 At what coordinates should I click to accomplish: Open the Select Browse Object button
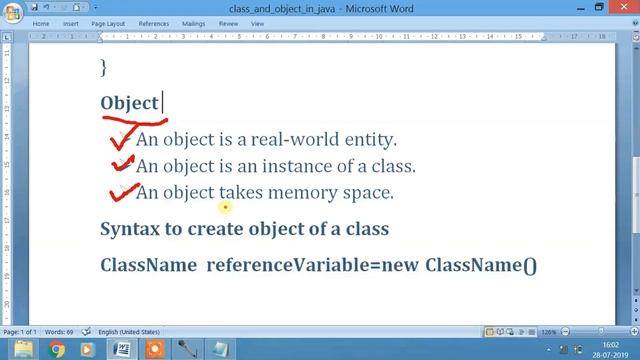point(636,310)
